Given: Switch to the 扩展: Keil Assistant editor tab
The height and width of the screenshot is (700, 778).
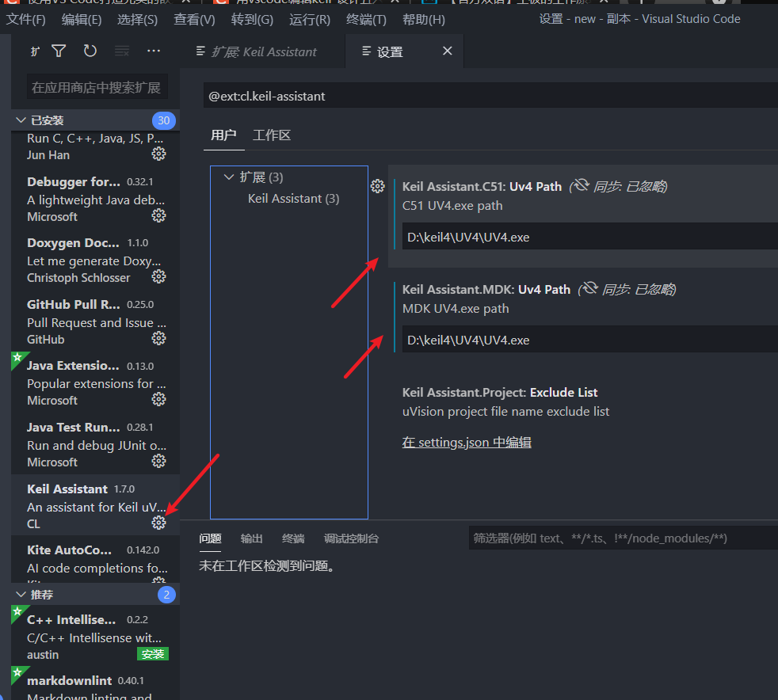Looking at the screenshot, I should tap(262, 51).
